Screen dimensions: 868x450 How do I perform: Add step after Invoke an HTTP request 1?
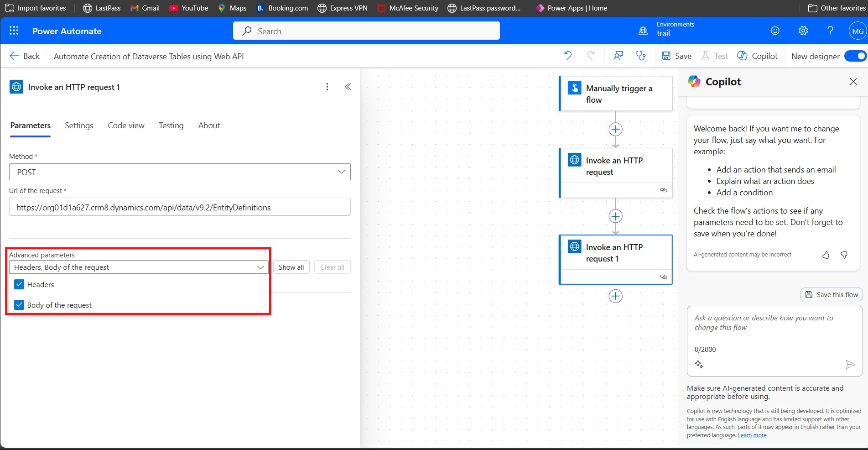tap(615, 296)
